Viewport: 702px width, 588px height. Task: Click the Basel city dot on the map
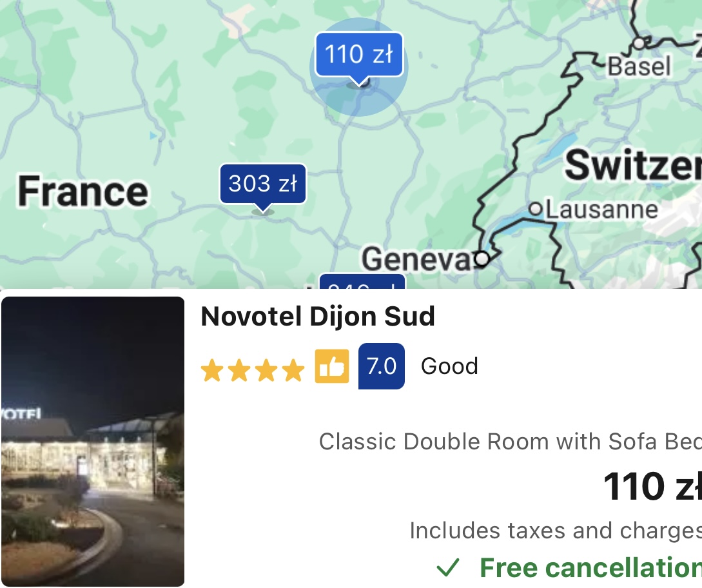pos(639,43)
